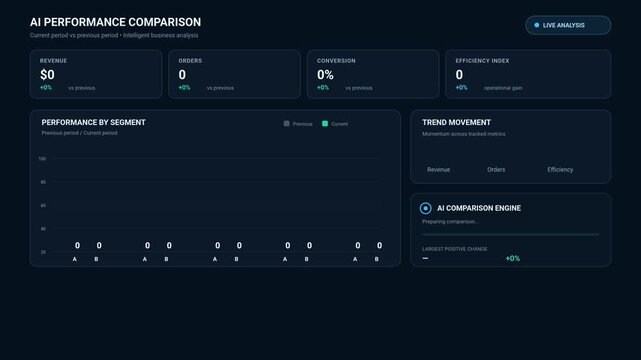Click the 40 y-axis label
The width and height of the screenshot is (641, 360).
coord(43,229)
